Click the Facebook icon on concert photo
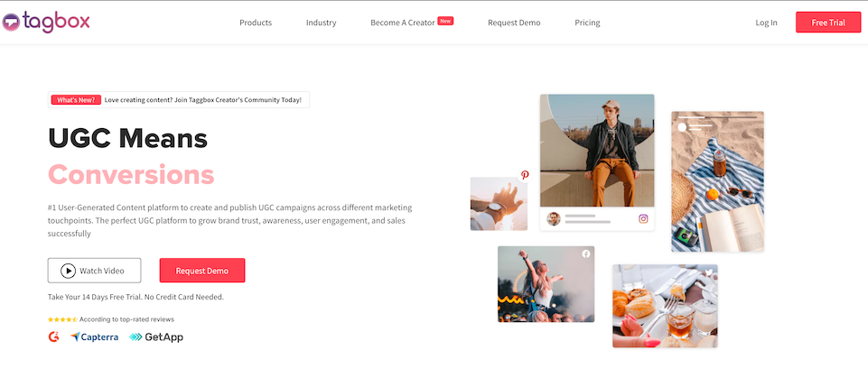This screenshot has width=868, height=378. pyautogui.click(x=585, y=254)
